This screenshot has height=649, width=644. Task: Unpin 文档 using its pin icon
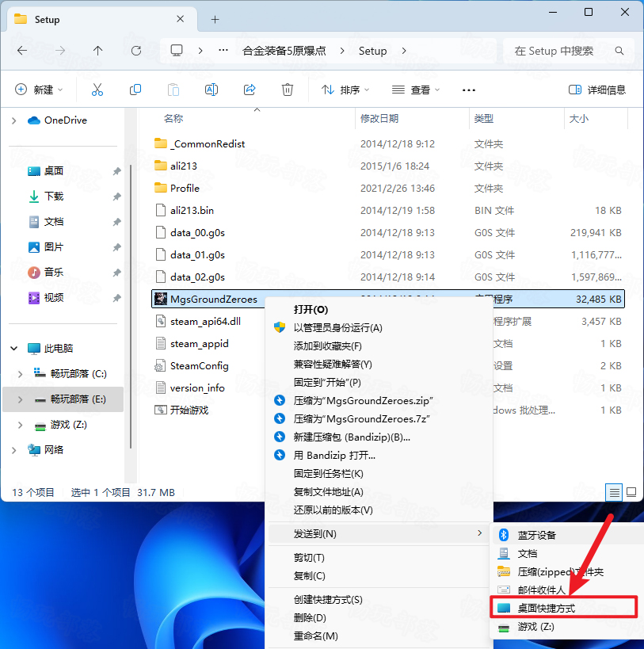tap(116, 222)
